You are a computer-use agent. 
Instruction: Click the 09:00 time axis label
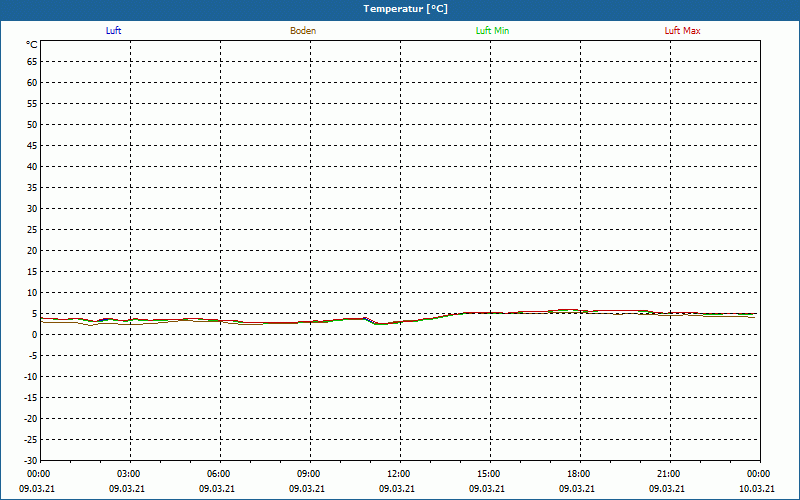pos(308,474)
